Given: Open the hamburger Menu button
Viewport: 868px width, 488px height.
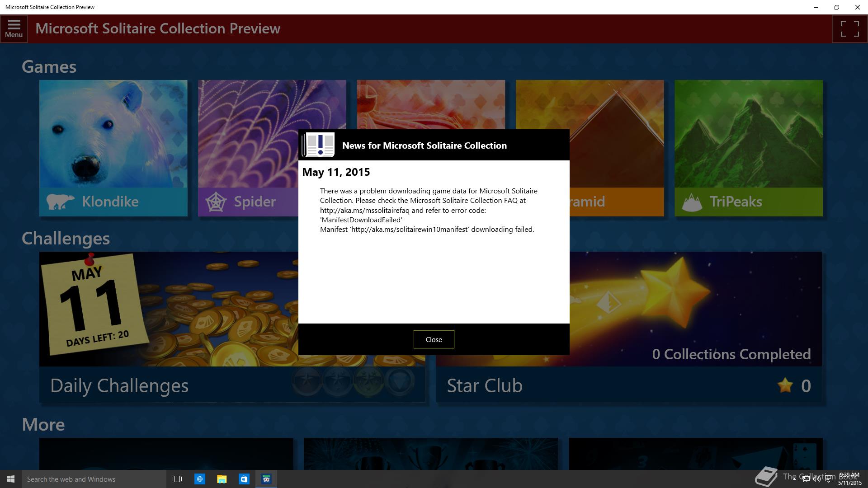Looking at the screenshot, I should coord(14,28).
